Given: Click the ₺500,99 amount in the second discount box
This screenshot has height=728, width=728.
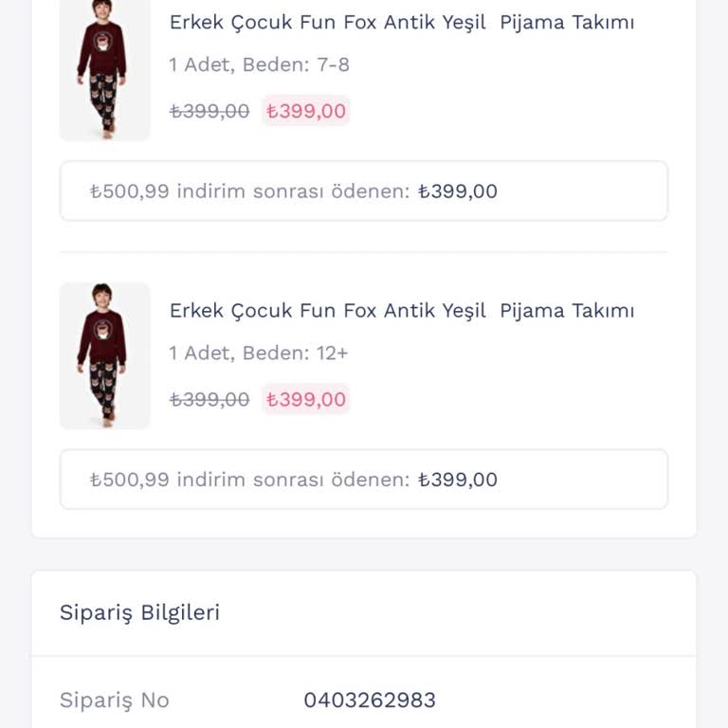Looking at the screenshot, I should point(130,480).
